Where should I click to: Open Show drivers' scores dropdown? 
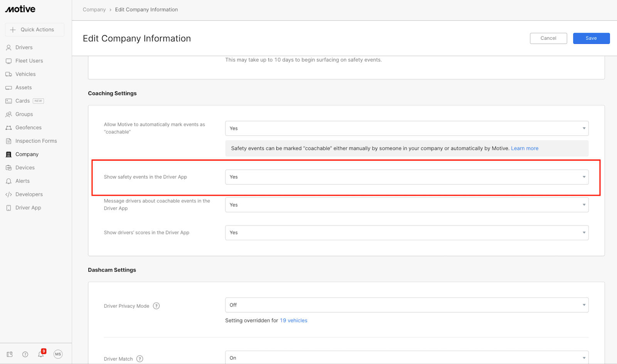407,233
